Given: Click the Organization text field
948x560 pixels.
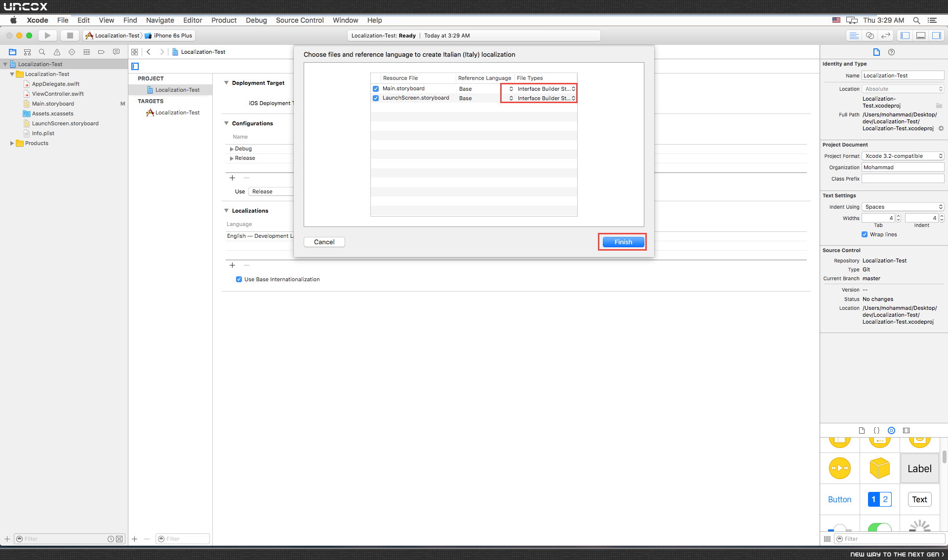Looking at the screenshot, I should click(x=903, y=167).
